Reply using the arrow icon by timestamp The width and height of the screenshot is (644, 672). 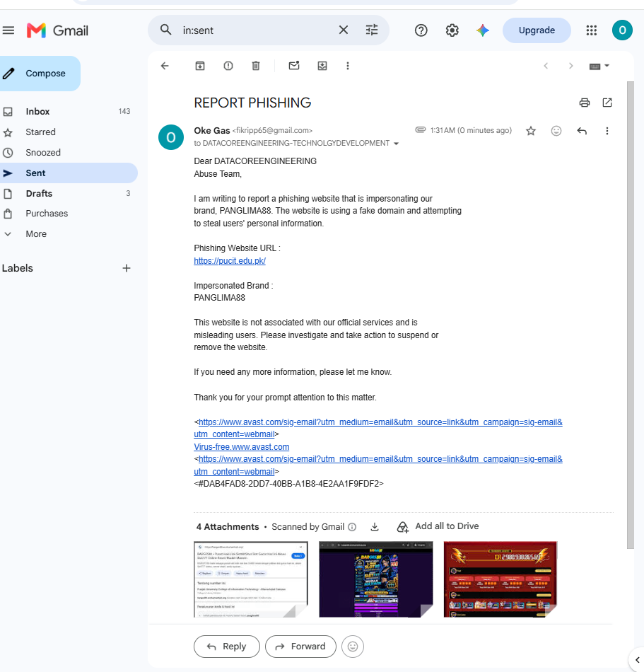point(582,131)
